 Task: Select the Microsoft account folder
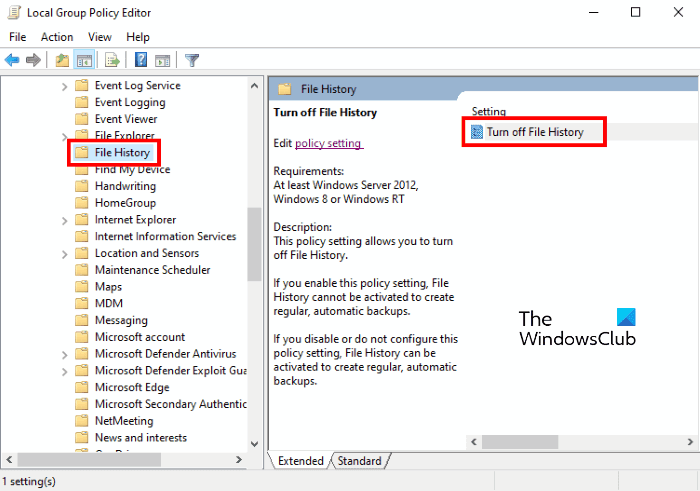pyautogui.click(x=140, y=337)
